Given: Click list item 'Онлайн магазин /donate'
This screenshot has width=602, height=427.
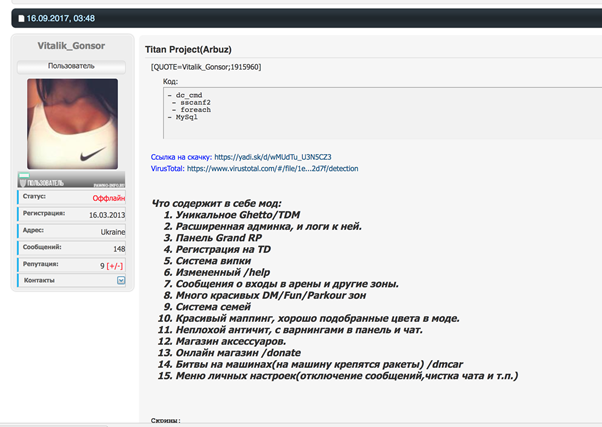Looking at the screenshot, I should pos(238,353).
